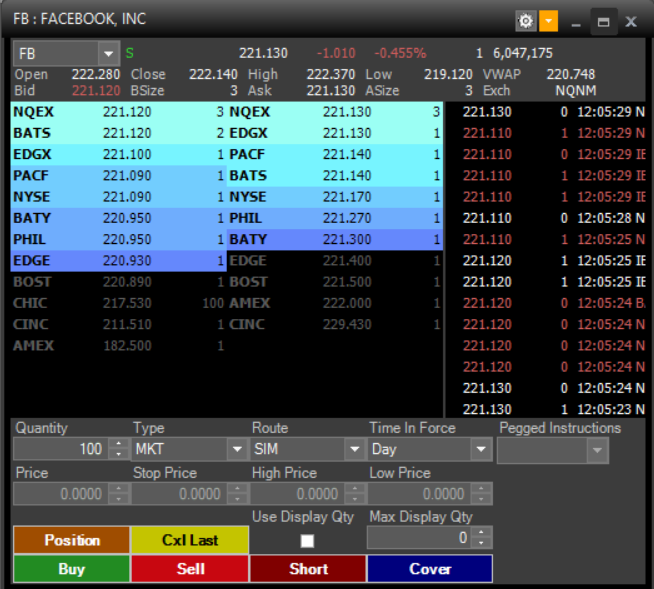Select EDGX bid row at 221.100
The height and width of the screenshot is (589, 654).
(118, 154)
